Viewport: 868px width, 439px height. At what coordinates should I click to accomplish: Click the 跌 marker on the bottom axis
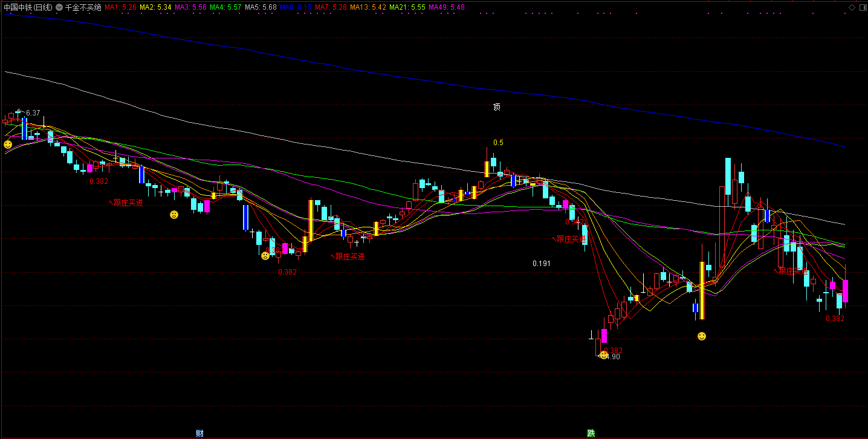[591, 434]
